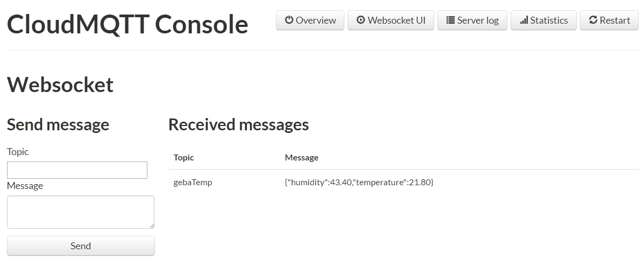Click the bar chart icon for Statistics
Viewport: 644px width, 280px height.
click(x=523, y=20)
